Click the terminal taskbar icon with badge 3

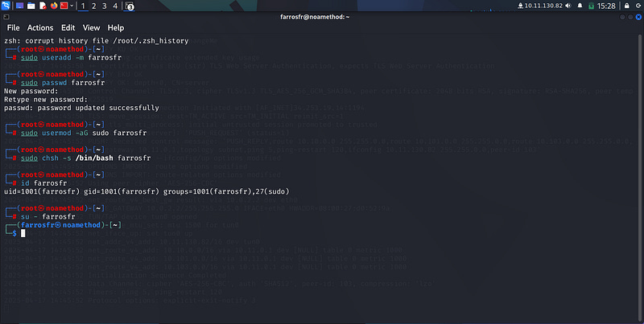[x=129, y=6]
